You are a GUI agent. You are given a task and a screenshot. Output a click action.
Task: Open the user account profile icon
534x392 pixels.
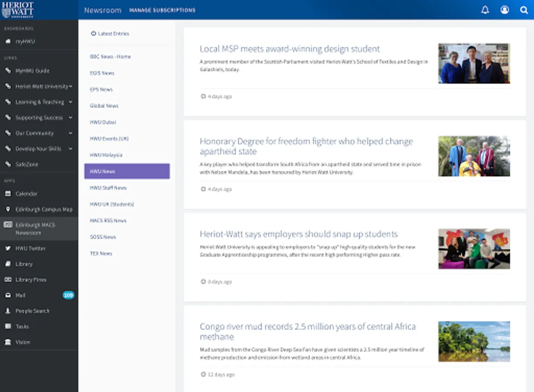[504, 10]
